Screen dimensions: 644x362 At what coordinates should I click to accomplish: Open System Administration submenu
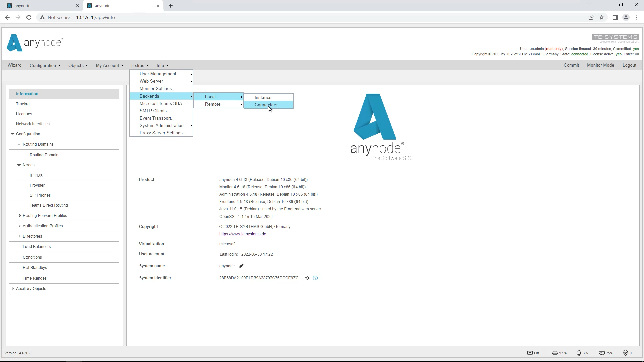161,126
